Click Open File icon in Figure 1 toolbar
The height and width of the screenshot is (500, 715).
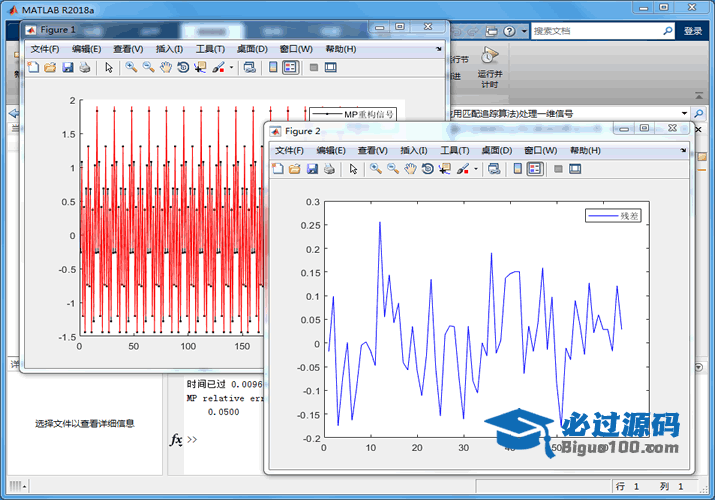pyautogui.click(x=50, y=67)
